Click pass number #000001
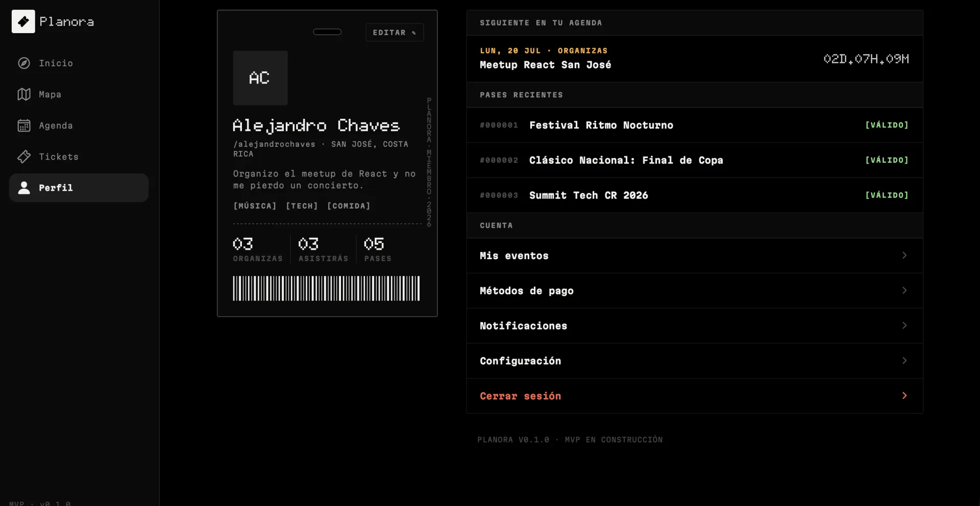980x506 pixels. [499, 125]
